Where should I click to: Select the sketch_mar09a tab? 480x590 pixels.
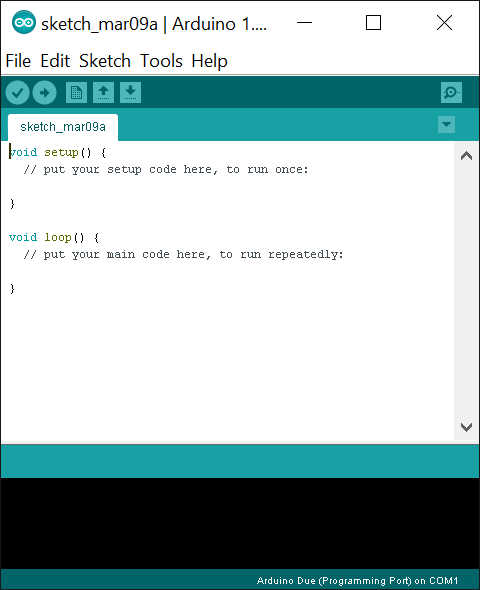pyautogui.click(x=63, y=127)
